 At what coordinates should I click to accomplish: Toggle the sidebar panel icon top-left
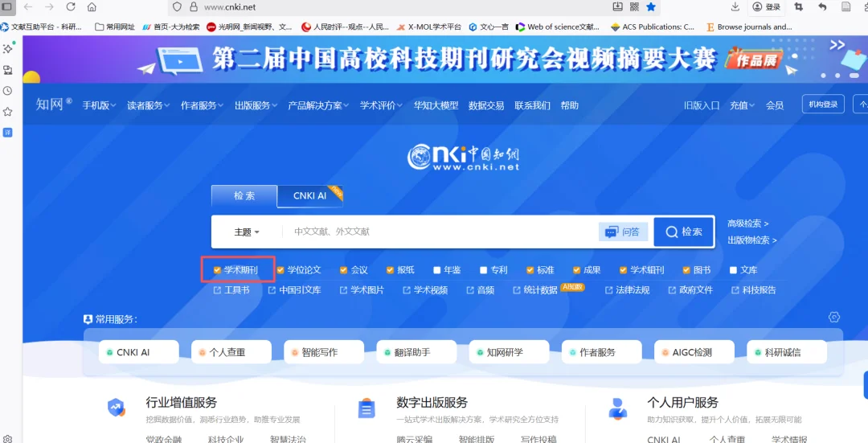tap(6, 6)
